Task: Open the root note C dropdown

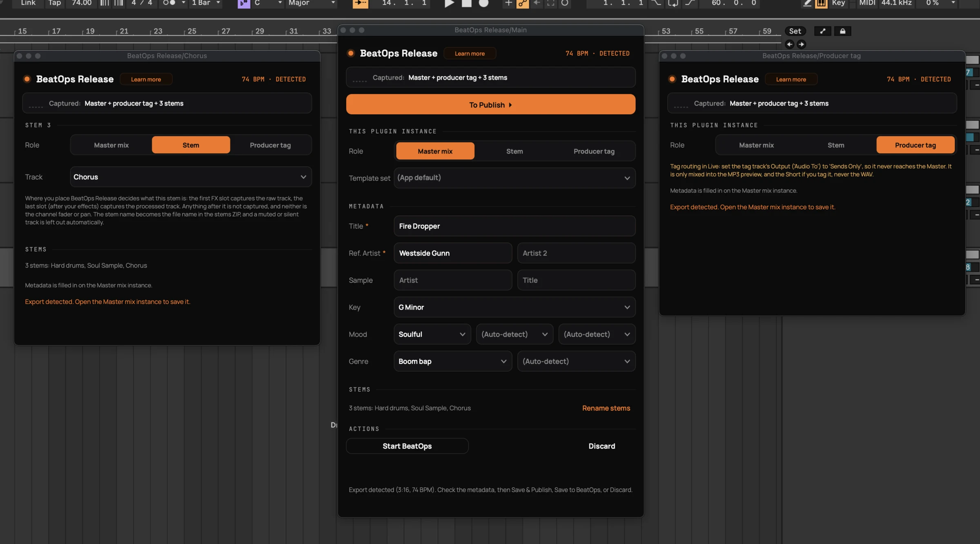Action: (268, 3)
